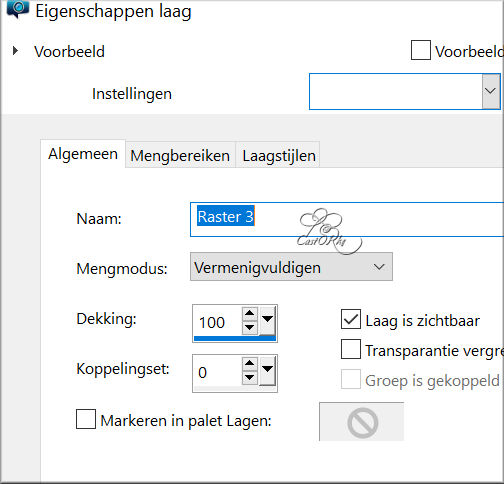
Task: Open the Koppelingset slider popup arrow
Action: pos(267,370)
